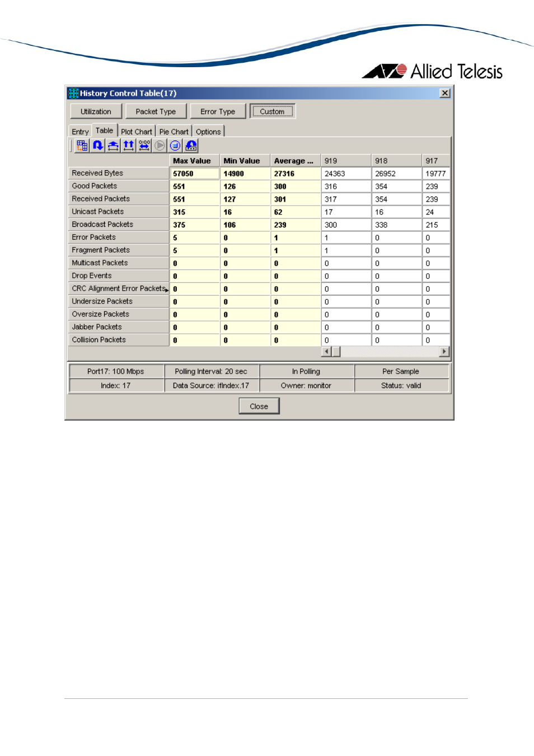534x756 pixels.
Task: Click the horizontal scrollbar right arrow
Action: [x=444, y=352]
